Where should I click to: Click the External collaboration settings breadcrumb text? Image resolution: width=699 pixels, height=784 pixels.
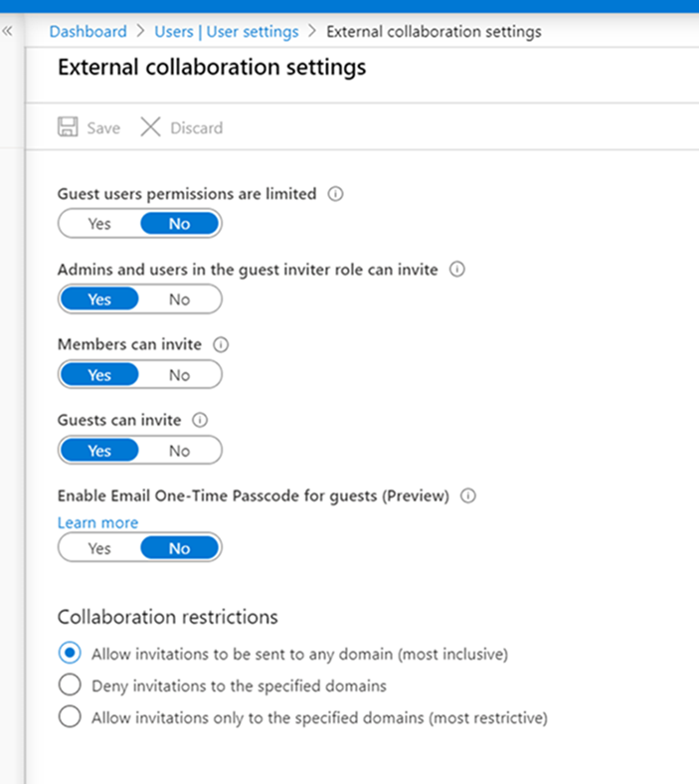point(434,32)
